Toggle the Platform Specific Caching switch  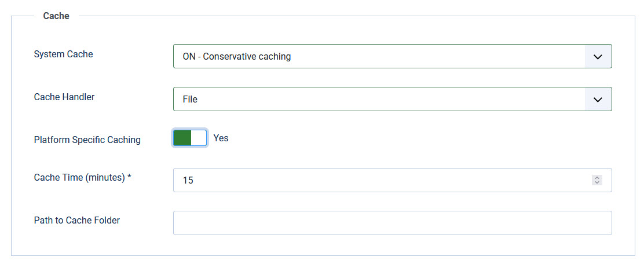190,138
